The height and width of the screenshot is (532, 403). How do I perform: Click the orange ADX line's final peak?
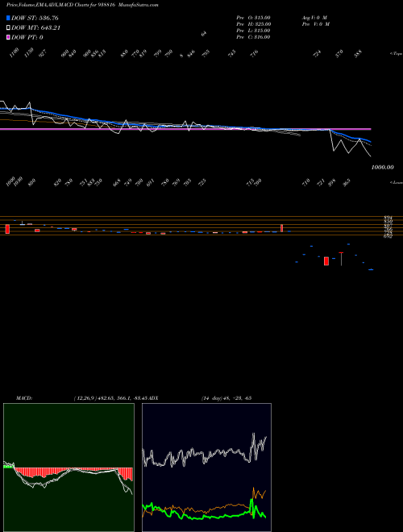pos(254,489)
